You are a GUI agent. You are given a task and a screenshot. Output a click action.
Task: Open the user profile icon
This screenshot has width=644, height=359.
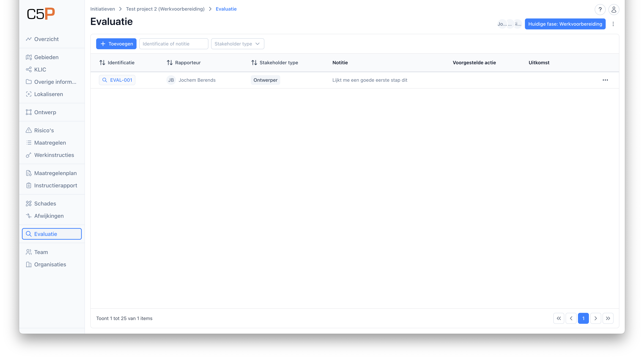tap(614, 10)
